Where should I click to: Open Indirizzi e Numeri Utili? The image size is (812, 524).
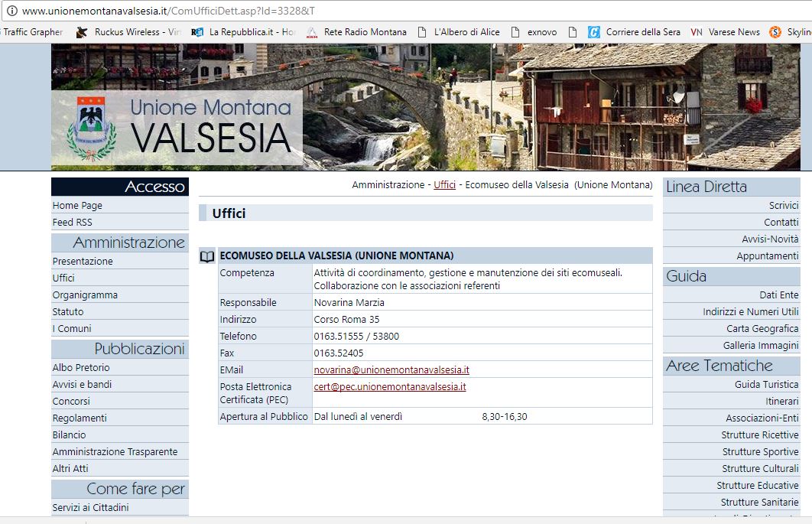pos(750,311)
